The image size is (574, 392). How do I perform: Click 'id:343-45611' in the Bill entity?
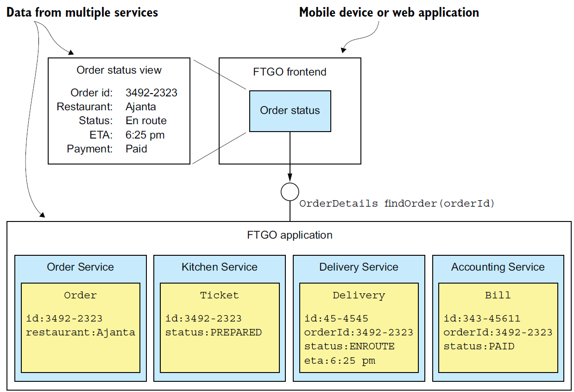coord(482,318)
